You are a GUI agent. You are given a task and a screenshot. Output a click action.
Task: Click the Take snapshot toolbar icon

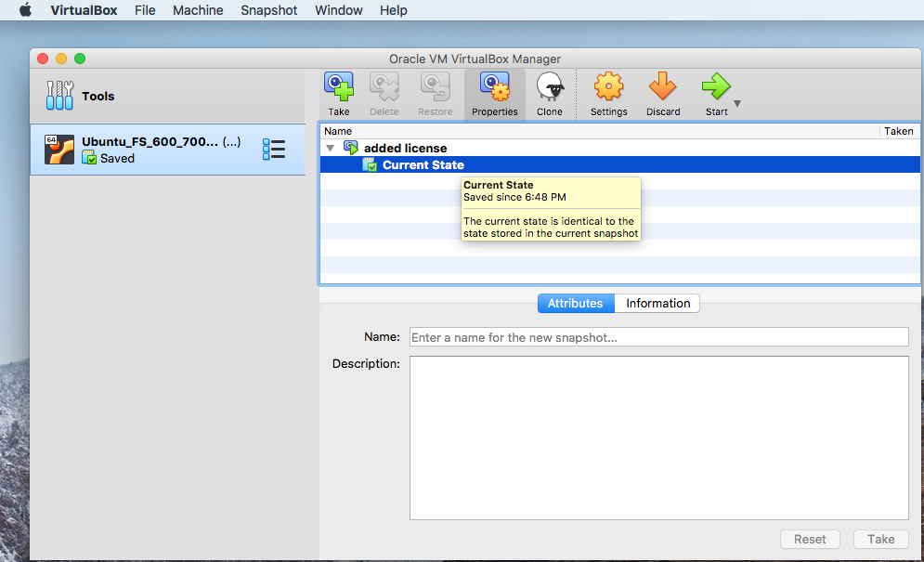[x=339, y=88]
